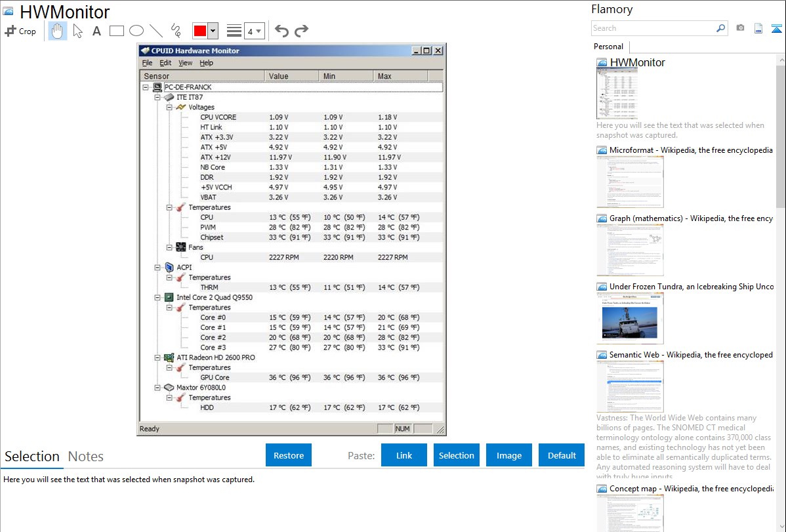Open the Concept map snapshot title
The height and width of the screenshot is (532, 786).
point(691,489)
